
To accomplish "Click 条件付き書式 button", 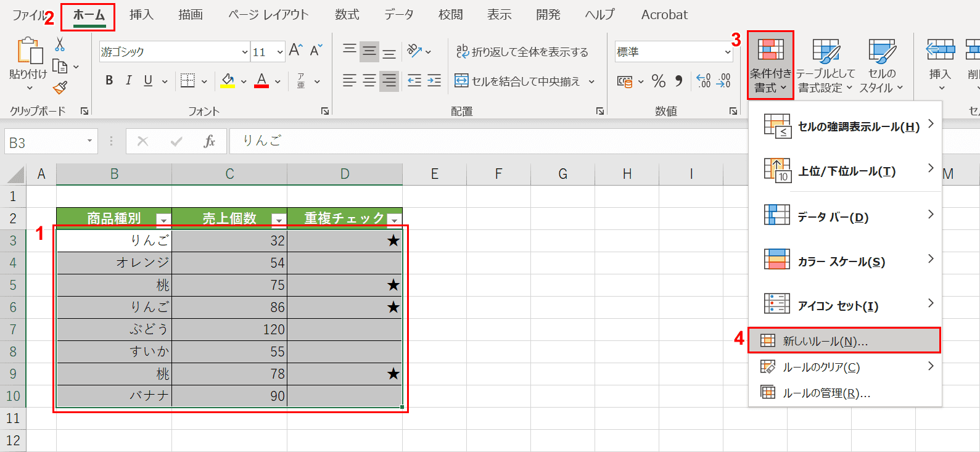I will point(770,65).
